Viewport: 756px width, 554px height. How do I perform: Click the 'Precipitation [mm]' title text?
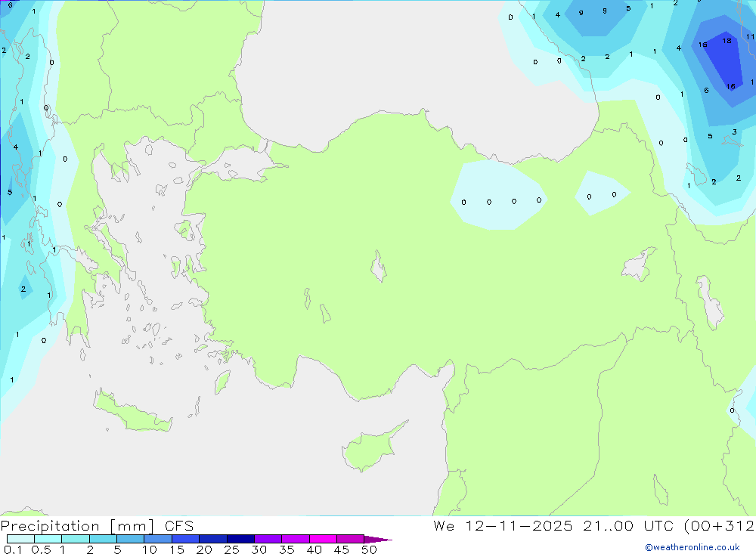coord(78,526)
